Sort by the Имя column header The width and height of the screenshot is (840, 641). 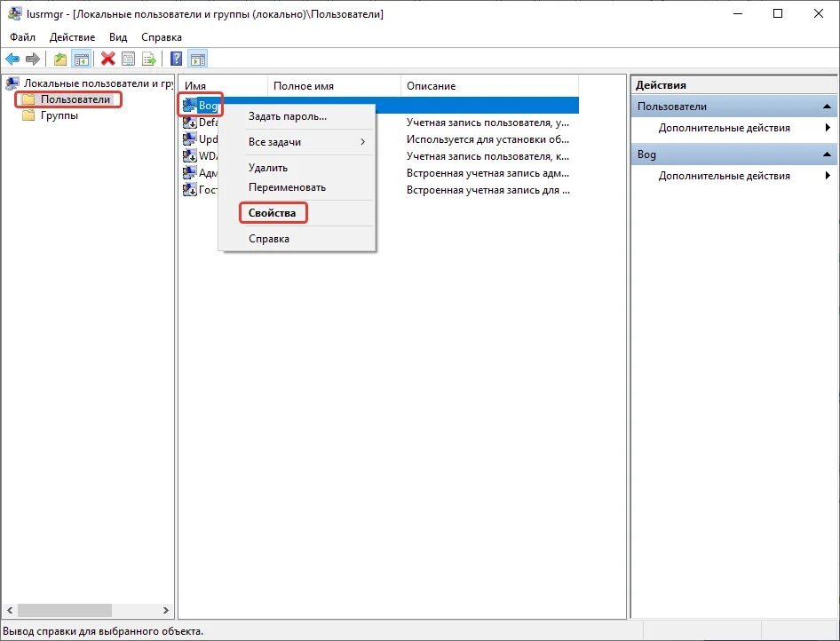click(223, 86)
